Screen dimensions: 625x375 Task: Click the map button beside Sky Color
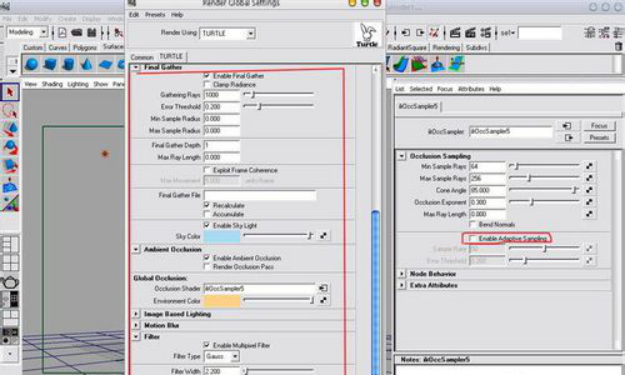tap(323, 236)
